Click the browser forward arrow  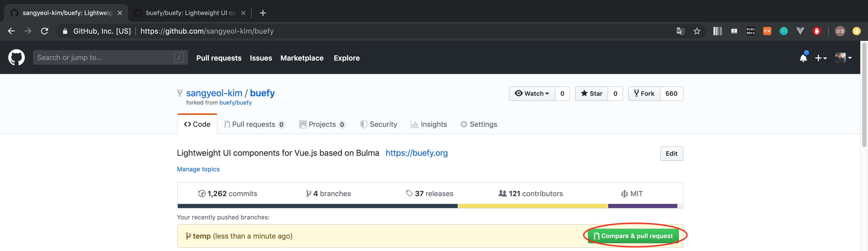(x=28, y=31)
